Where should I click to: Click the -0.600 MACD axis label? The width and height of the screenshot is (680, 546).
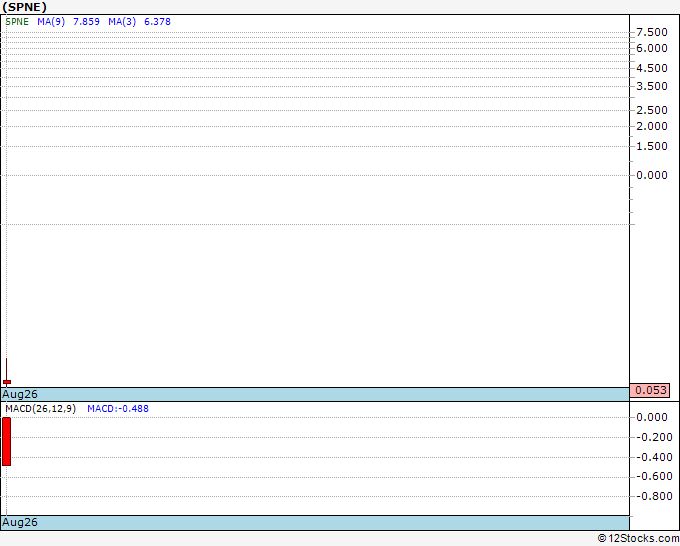click(654, 476)
